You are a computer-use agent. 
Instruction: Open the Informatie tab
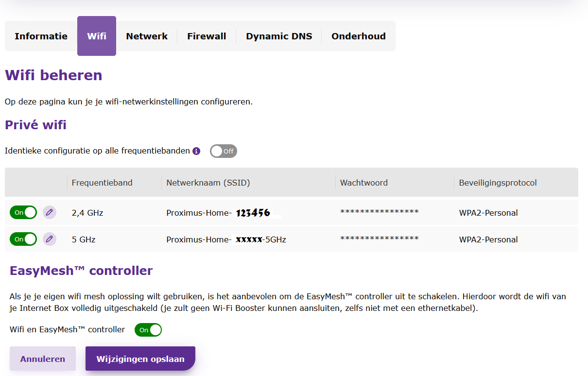tap(41, 36)
